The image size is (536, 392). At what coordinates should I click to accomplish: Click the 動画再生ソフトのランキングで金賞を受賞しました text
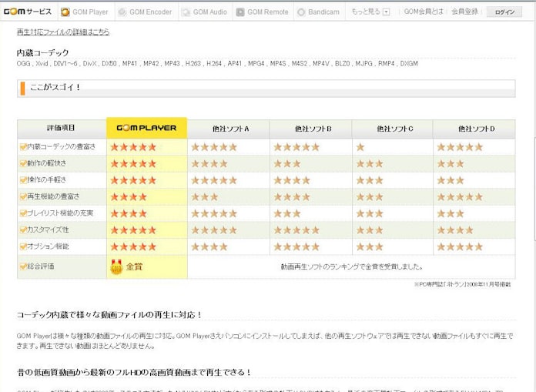pyautogui.click(x=352, y=266)
